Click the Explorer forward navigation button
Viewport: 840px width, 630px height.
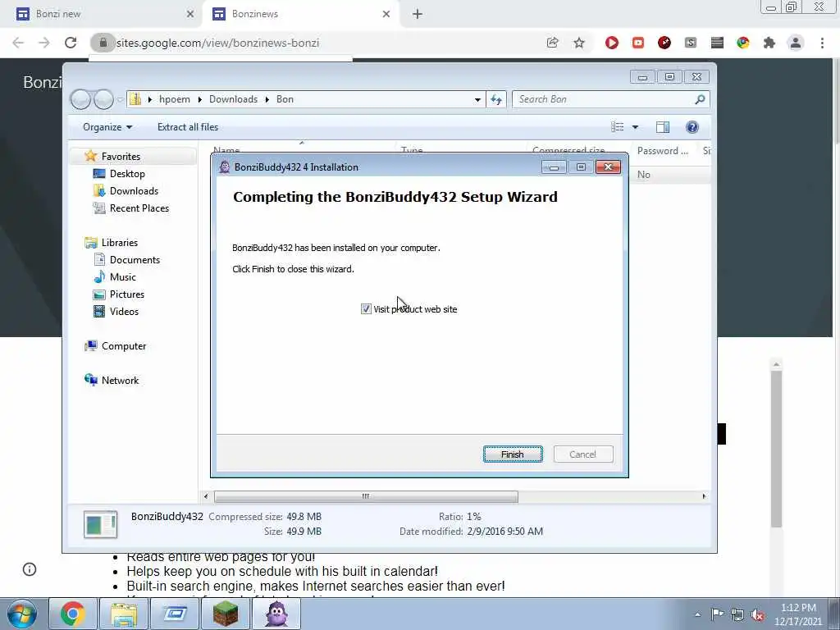[x=103, y=99]
